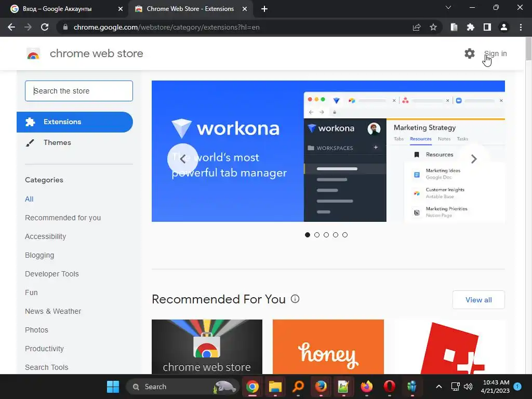The width and height of the screenshot is (532, 399).
Task: Select the All category
Action: point(29,199)
